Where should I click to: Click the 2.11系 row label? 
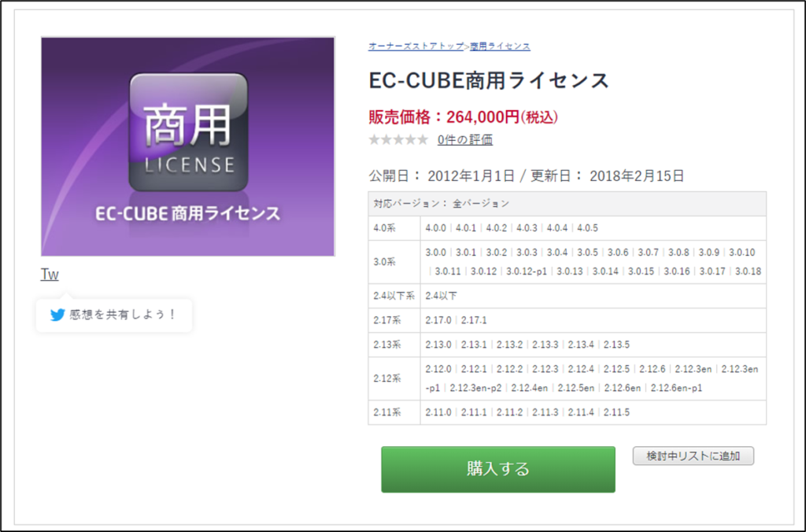pyautogui.click(x=387, y=412)
